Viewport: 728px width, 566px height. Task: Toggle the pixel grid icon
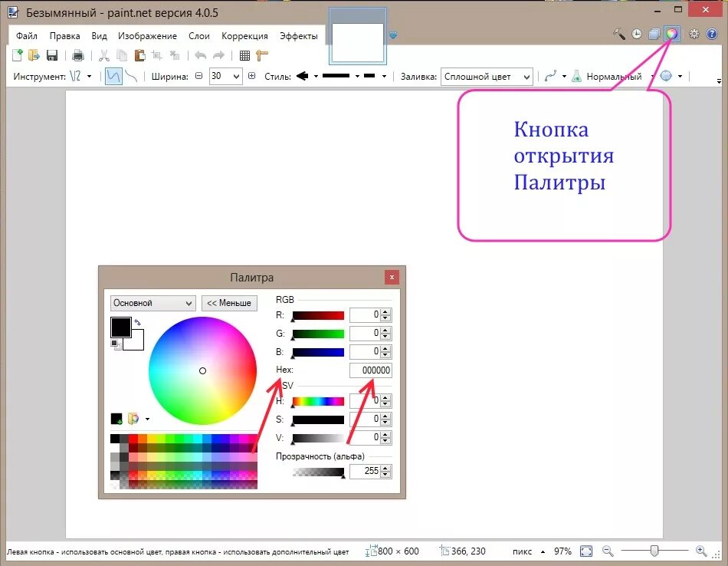coord(244,55)
